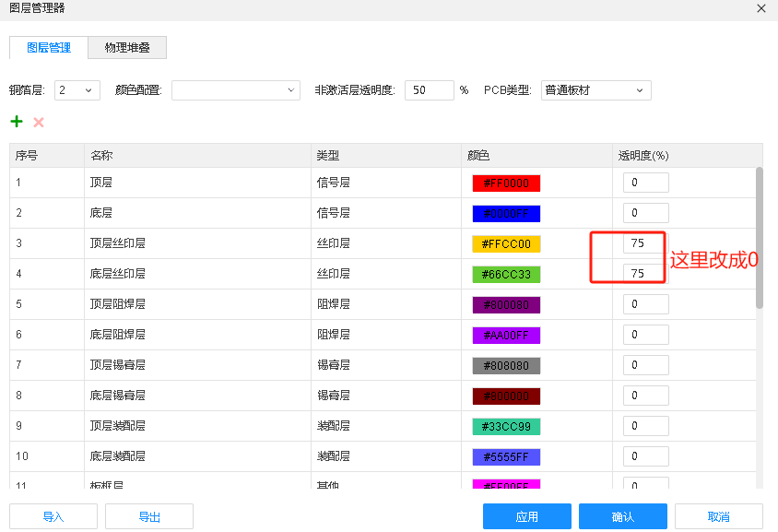Click the 透明度(%) column header
Image resolution: width=778 pixels, height=532 pixels.
click(687, 155)
